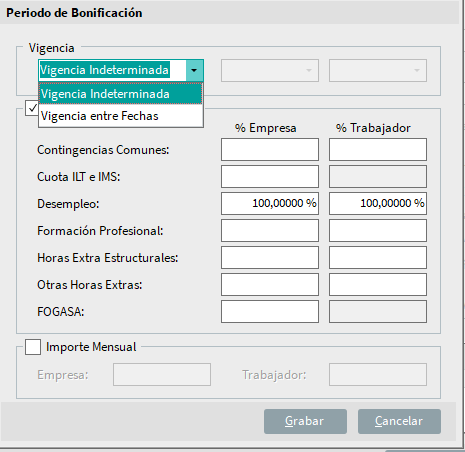Enable the Importe Mensual checkbox
This screenshot has width=465, height=452.
click(x=33, y=347)
